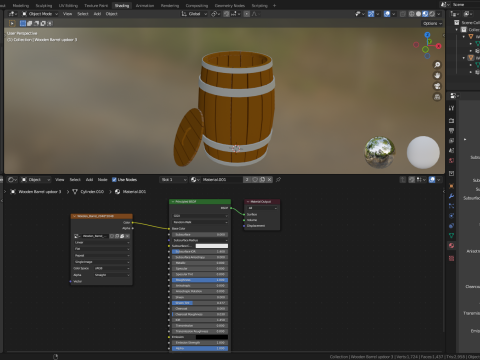The width and height of the screenshot is (480, 360).
Task: Open the Physics properties tab icon
Action: (451, 216)
